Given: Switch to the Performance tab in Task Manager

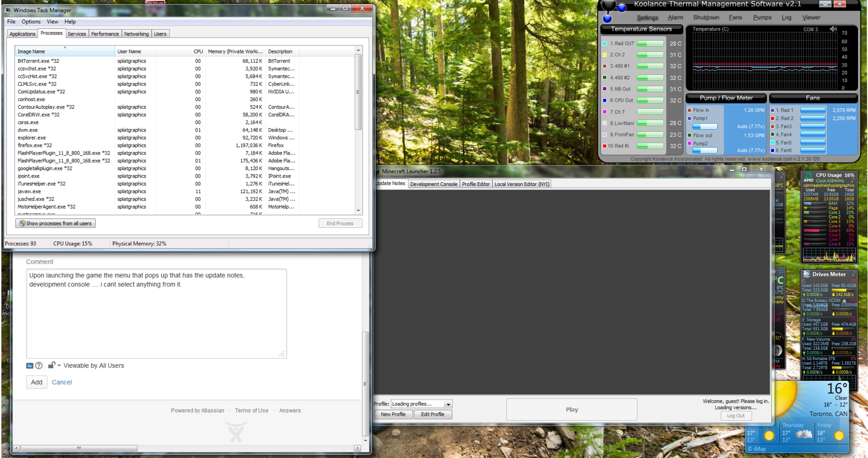Looking at the screenshot, I should (x=105, y=34).
